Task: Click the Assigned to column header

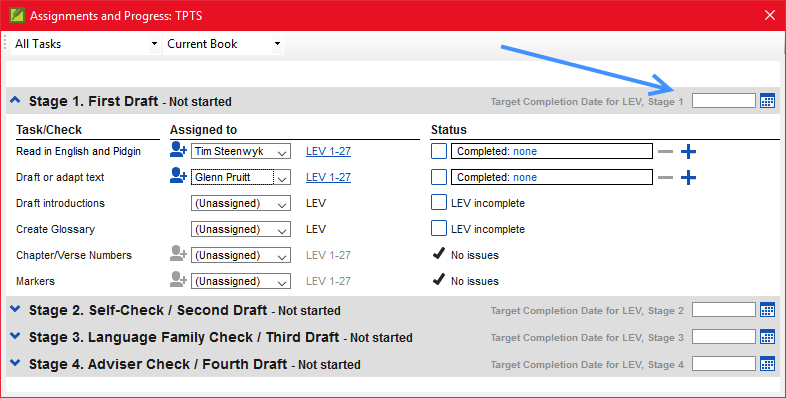Action: (x=203, y=130)
